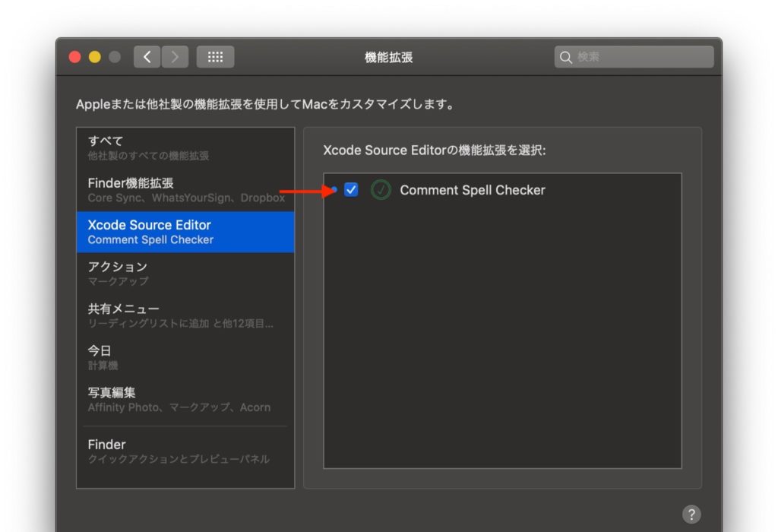Click the back navigation arrow button
Image resolution: width=778 pixels, height=532 pixels.
(x=147, y=57)
